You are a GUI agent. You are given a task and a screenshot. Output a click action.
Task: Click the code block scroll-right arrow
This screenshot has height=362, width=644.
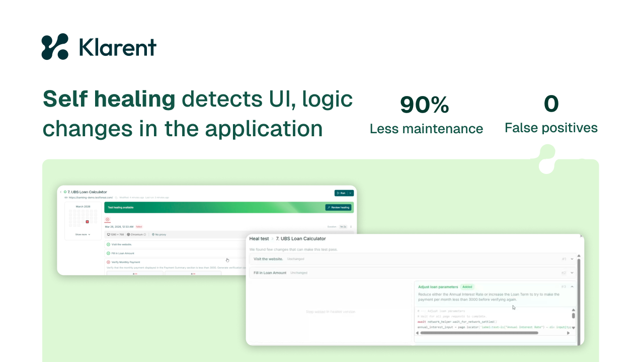[x=569, y=333]
